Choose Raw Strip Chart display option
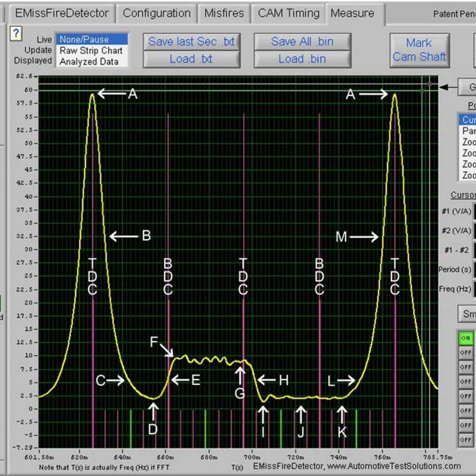 click(91, 51)
